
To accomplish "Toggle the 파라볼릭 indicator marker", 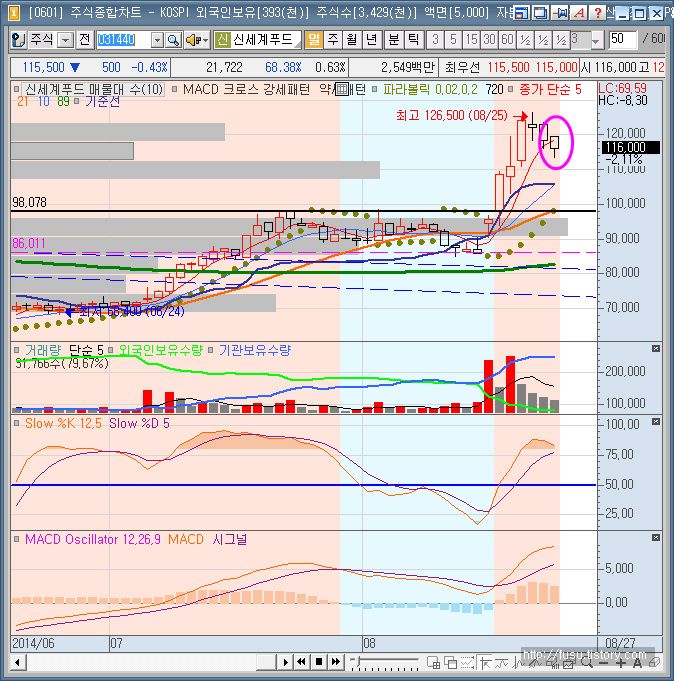I will pyautogui.click(x=375, y=89).
